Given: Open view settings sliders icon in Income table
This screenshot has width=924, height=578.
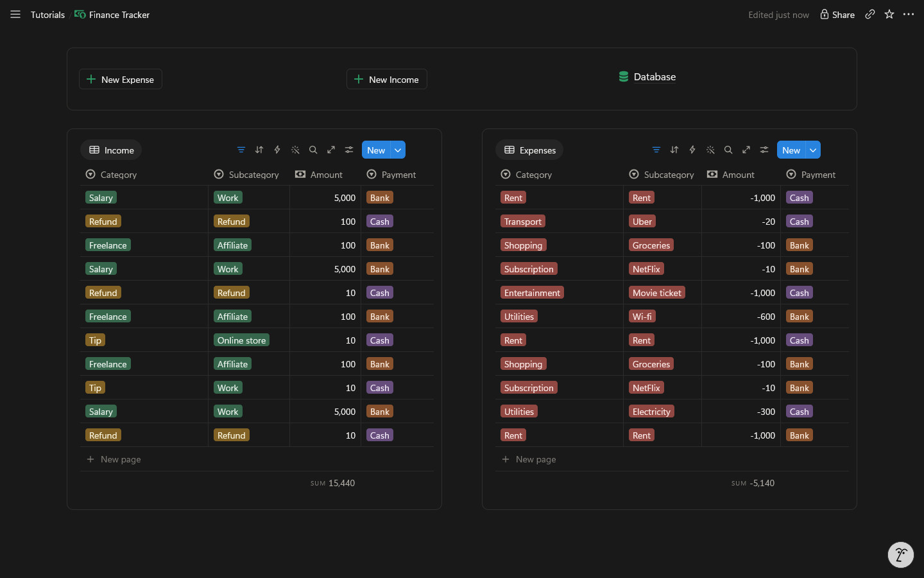Looking at the screenshot, I should coord(349,150).
